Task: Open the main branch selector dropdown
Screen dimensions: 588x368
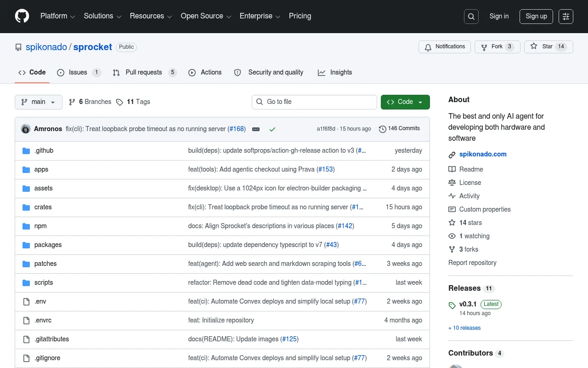Action: point(39,102)
